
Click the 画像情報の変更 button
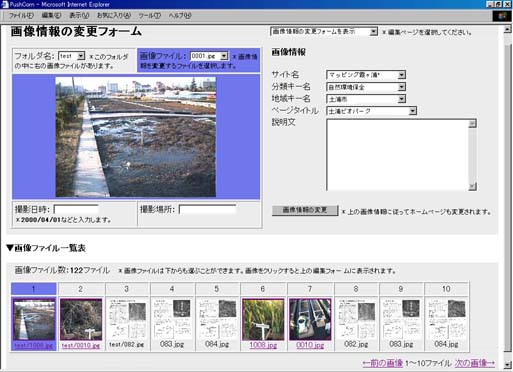305,210
